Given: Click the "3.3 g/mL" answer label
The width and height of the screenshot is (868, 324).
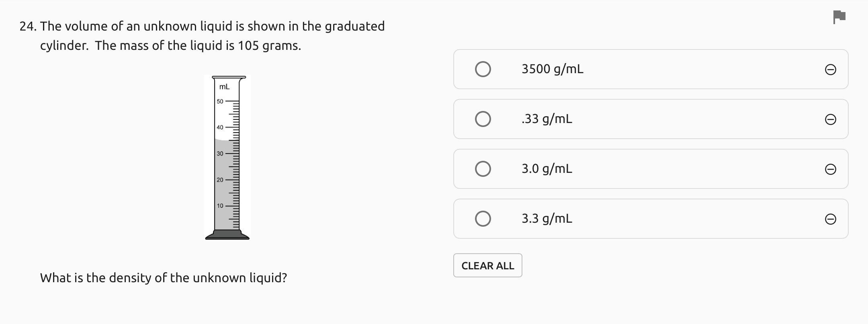Looking at the screenshot, I should 547,219.
